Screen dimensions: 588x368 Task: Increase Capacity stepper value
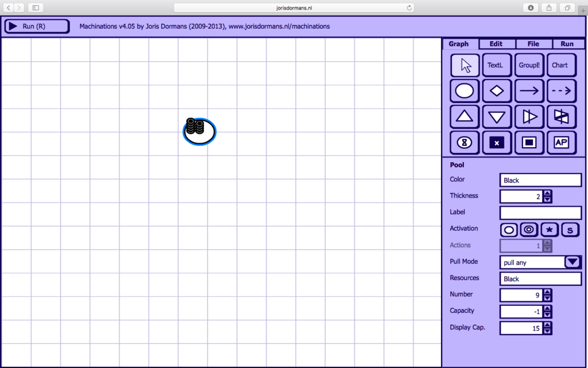547,309
